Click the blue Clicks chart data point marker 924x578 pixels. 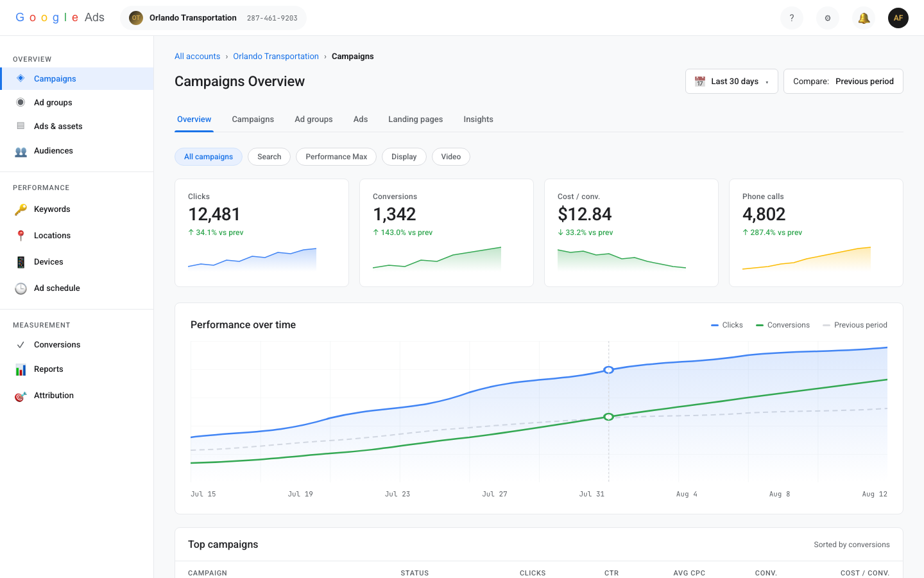coord(609,370)
